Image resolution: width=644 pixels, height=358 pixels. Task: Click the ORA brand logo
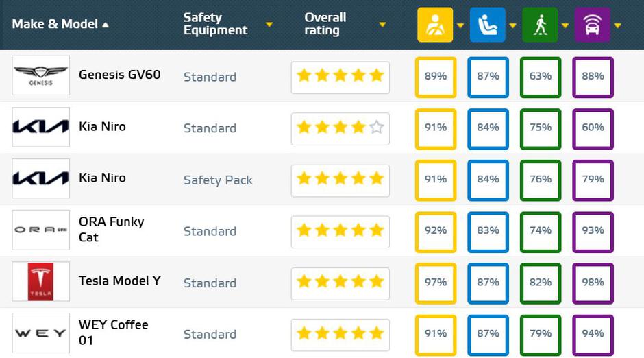tap(41, 230)
